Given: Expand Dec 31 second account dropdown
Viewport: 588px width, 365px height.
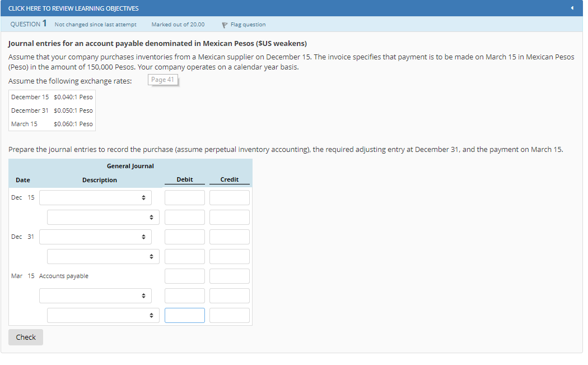Looking at the screenshot, I should (103, 256).
